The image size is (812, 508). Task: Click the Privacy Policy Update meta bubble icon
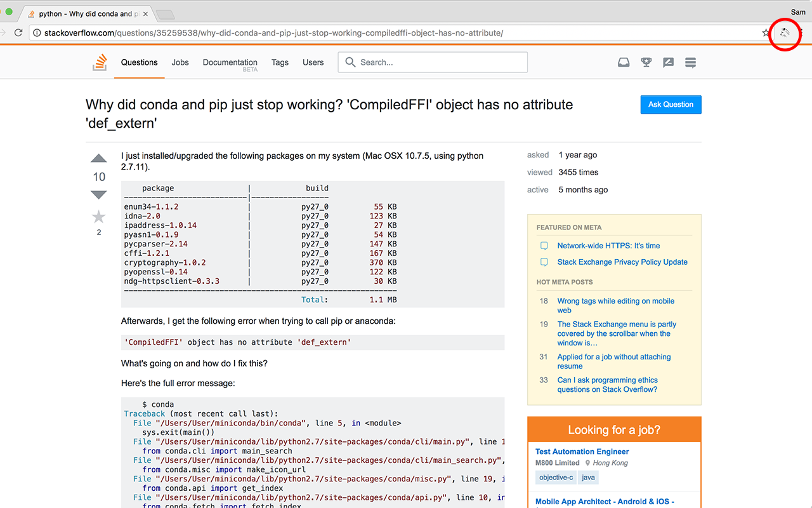tap(544, 262)
